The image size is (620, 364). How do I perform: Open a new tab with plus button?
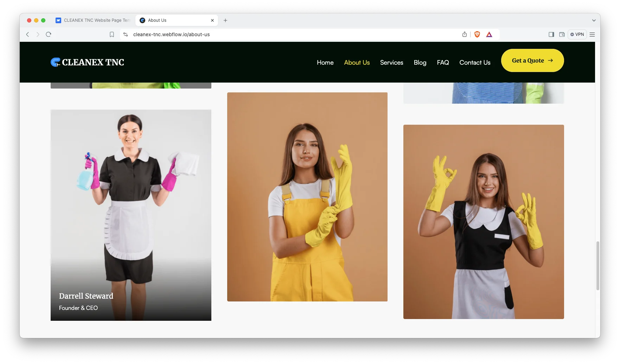click(225, 20)
